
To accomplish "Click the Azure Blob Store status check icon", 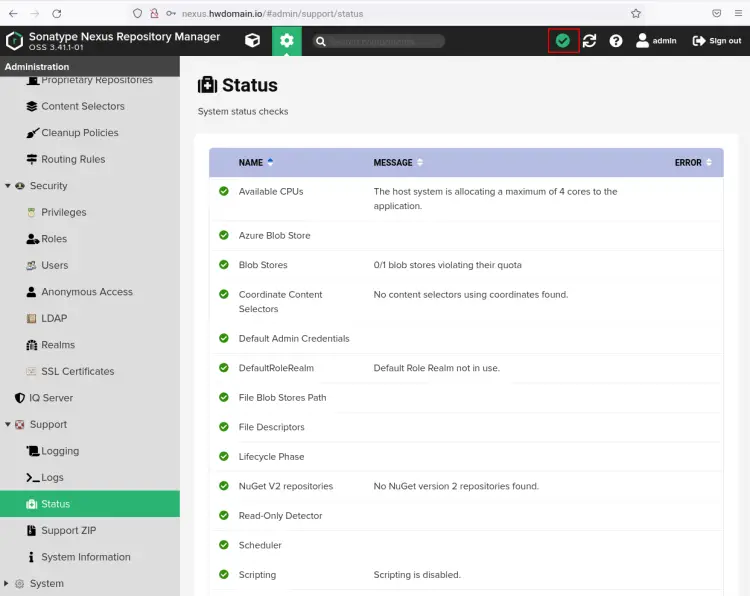I will tap(224, 235).
